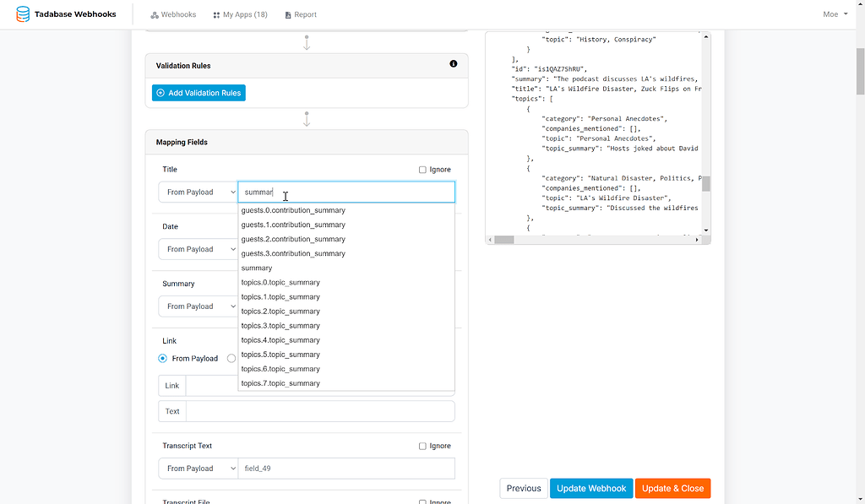Expand the Moe user menu
The height and width of the screenshot is (504, 865).
pos(835,14)
